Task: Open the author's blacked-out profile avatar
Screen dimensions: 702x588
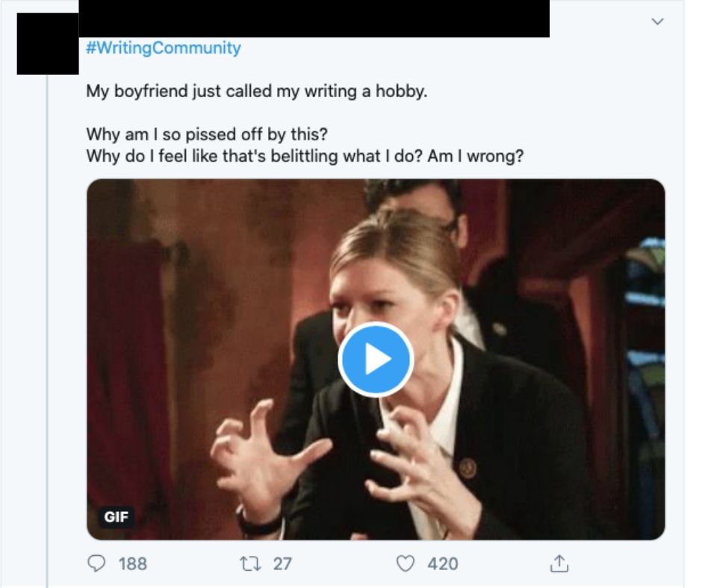Action: pos(47,43)
